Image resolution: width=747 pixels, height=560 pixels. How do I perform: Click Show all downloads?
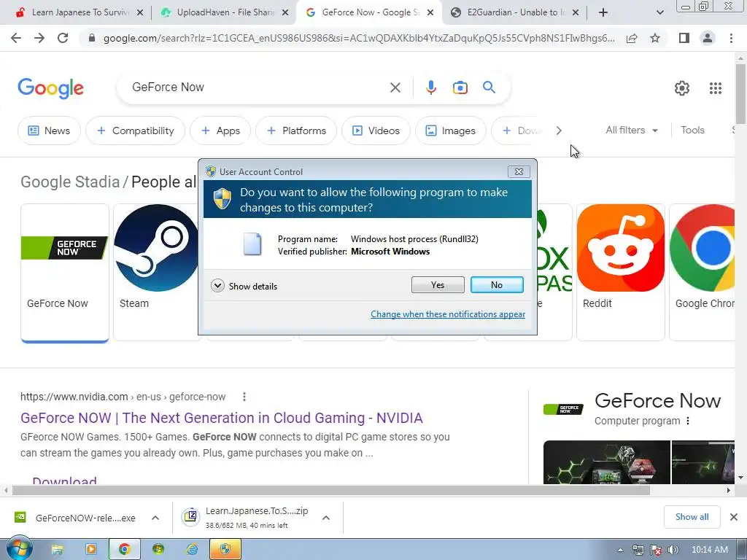pyautogui.click(x=692, y=517)
